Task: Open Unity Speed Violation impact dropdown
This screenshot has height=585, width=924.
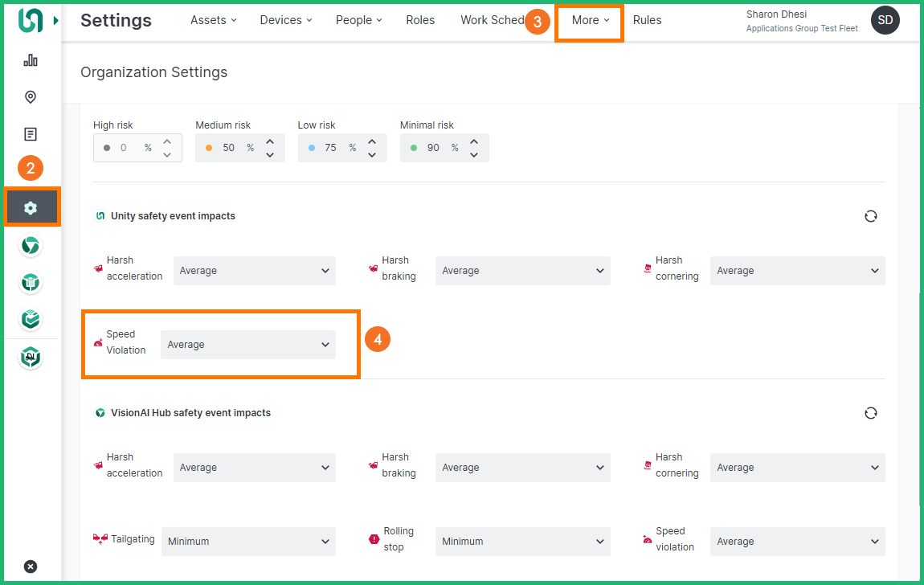Action: pyautogui.click(x=247, y=345)
